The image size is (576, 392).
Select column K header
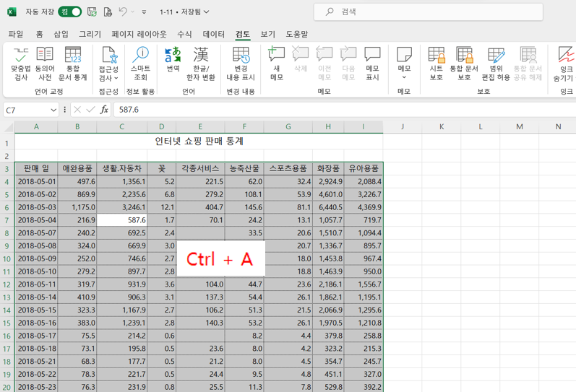[441, 126]
